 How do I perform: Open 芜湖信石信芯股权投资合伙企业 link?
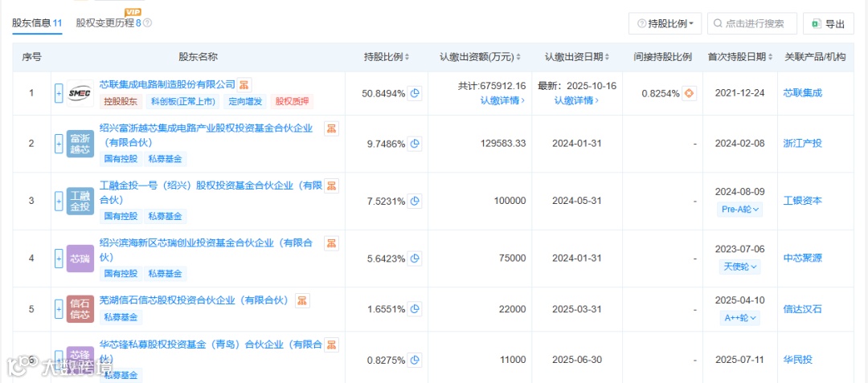tap(194, 300)
